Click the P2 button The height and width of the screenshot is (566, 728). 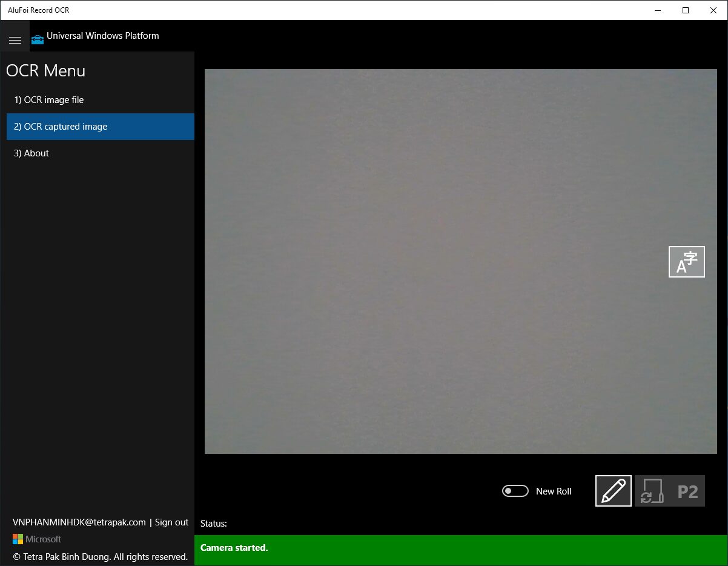(687, 491)
